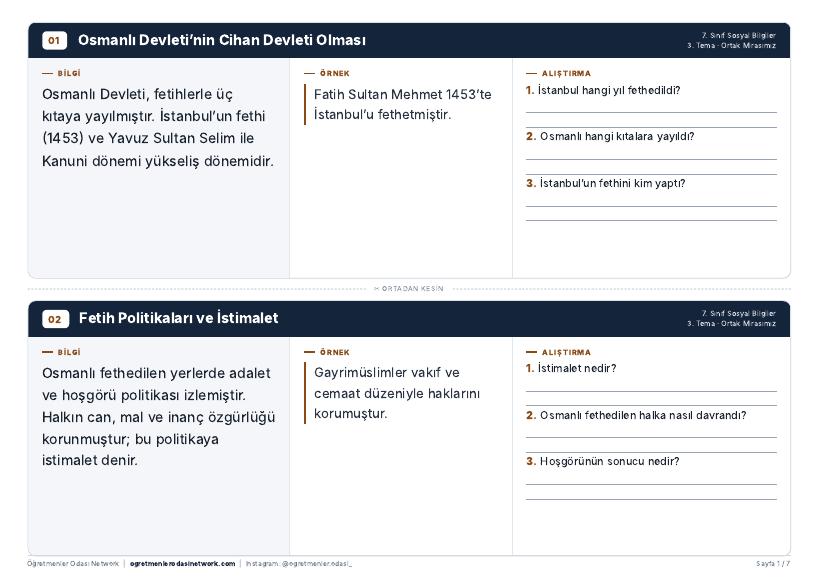Click "3. Tema - Ortak Mirasımız" in card 02 header
The height and width of the screenshot is (579, 819).
(731, 324)
